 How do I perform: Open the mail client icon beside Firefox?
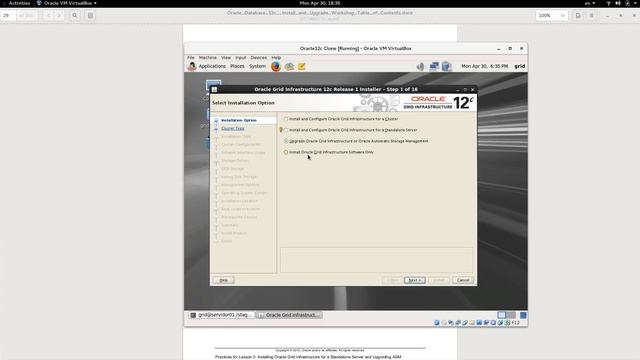289,66
